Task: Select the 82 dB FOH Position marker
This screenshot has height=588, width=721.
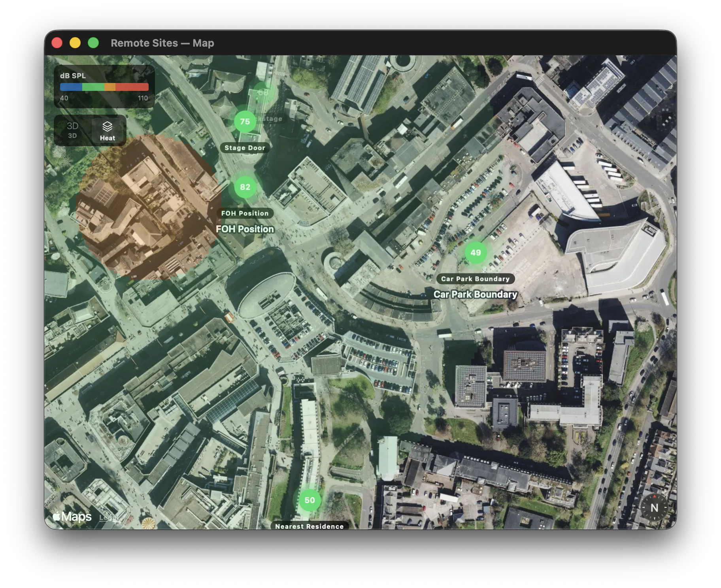Action: (x=245, y=187)
